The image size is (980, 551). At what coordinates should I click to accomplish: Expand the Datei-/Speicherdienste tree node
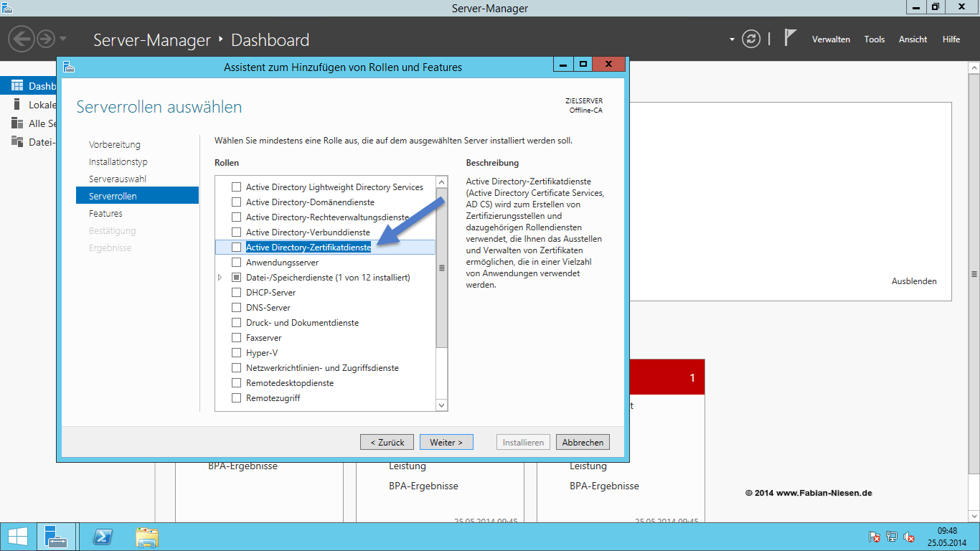[x=220, y=278]
